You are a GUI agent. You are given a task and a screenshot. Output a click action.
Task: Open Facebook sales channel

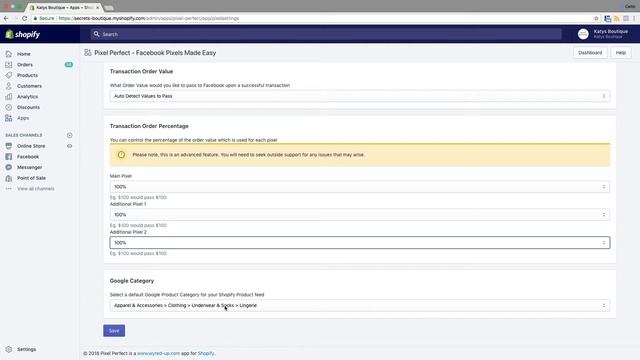tap(28, 157)
